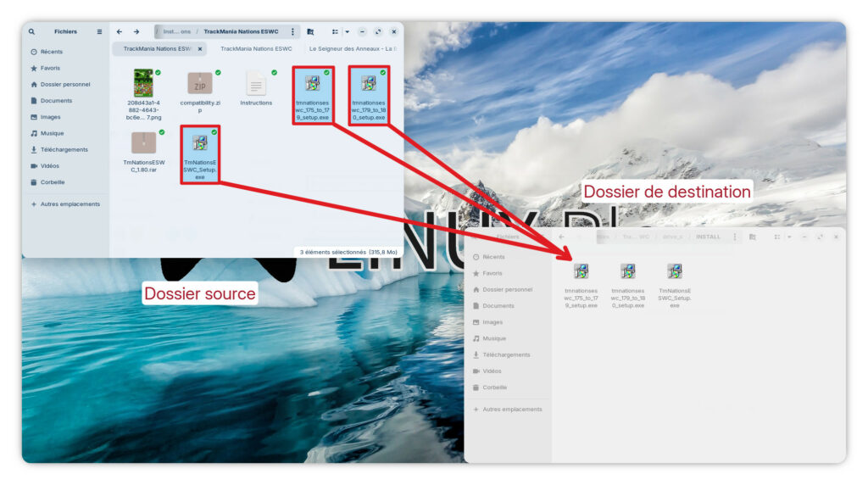Open Corbeille in the source window sidebar
Screen dimensions: 868x485
(x=53, y=182)
